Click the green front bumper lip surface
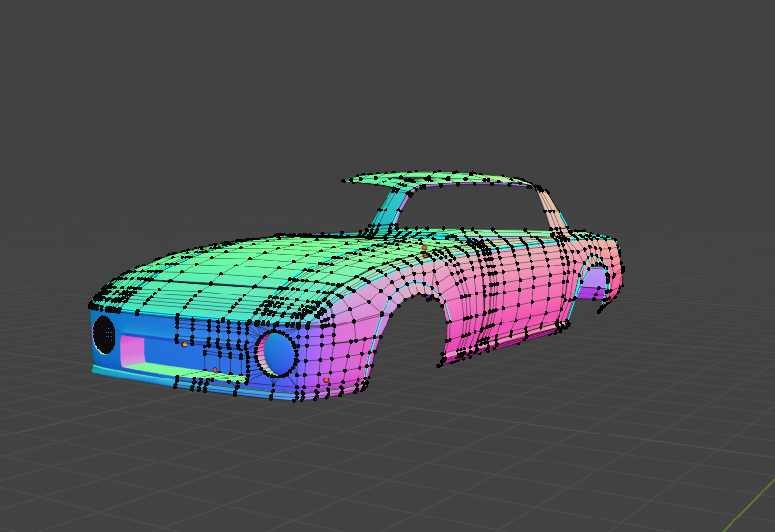This screenshot has width=775, height=532. pos(187,371)
